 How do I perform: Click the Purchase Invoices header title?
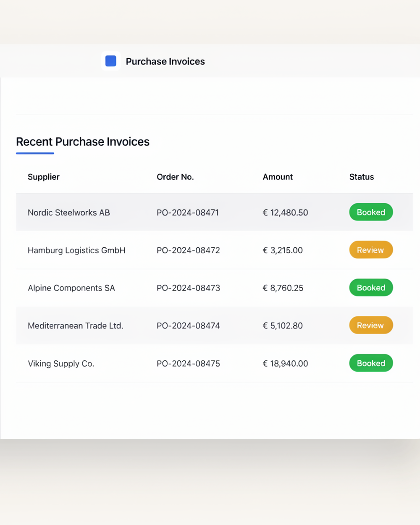tap(165, 61)
